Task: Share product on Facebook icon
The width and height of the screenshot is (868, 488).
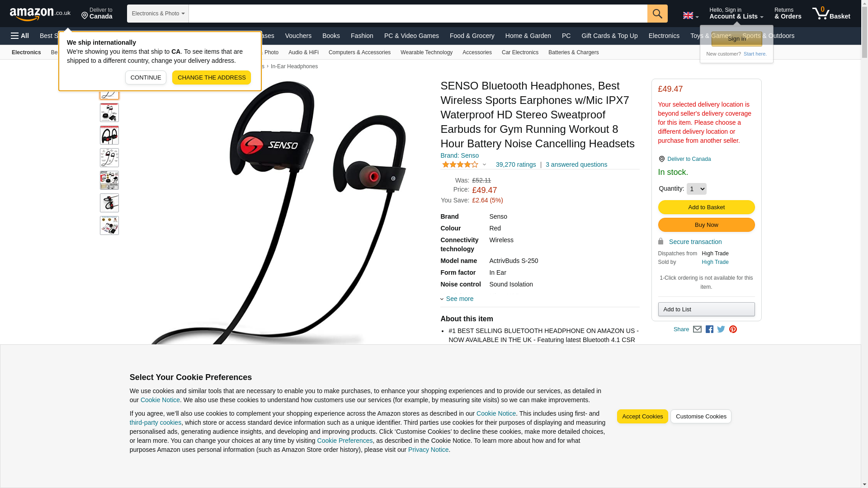Action: click(709, 329)
